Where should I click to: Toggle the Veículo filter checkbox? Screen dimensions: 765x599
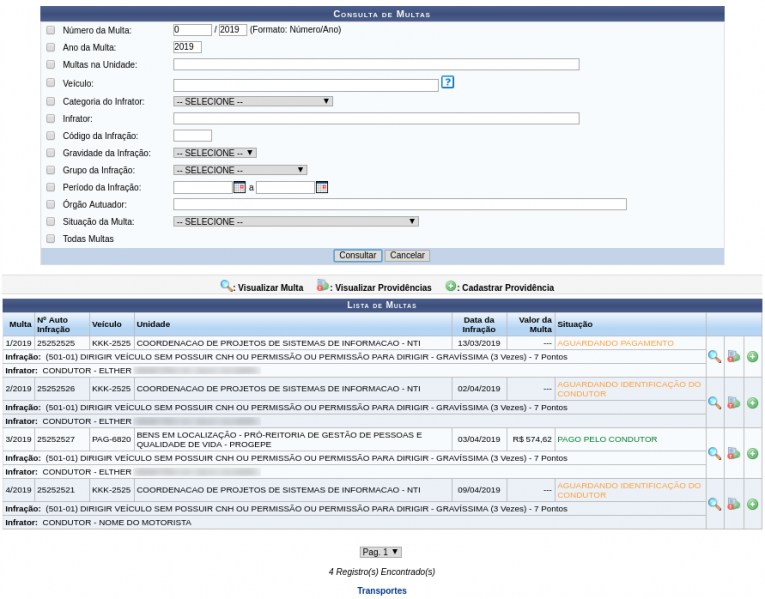[x=51, y=84]
